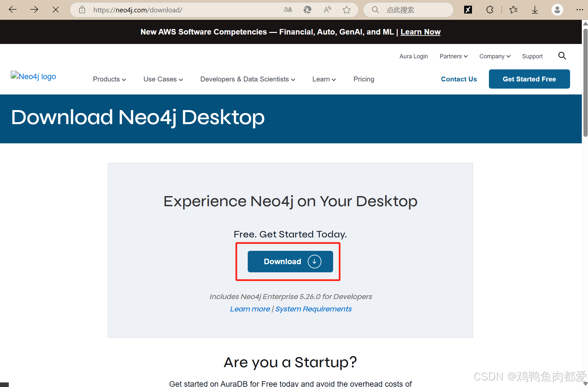Open the System Requirements link
Screen dimensions: 588x387
point(313,309)
